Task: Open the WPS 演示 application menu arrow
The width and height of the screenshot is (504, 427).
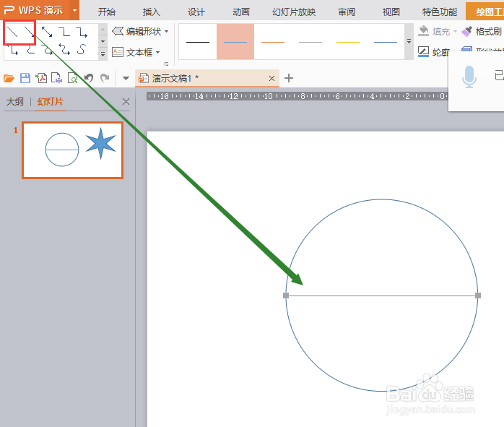Action: point(74,10)
